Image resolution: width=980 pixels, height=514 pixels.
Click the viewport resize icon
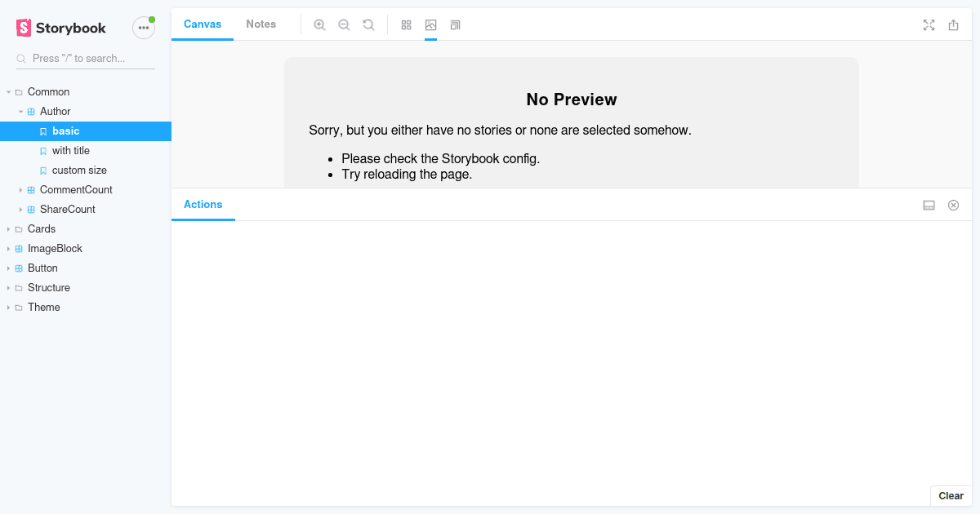coord(455,24)
